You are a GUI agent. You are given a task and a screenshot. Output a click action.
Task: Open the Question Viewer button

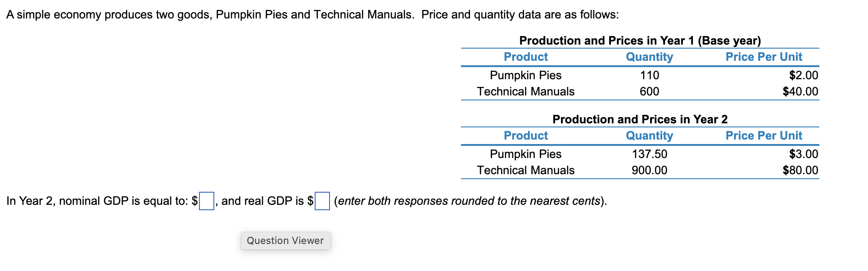coord(285,240)
